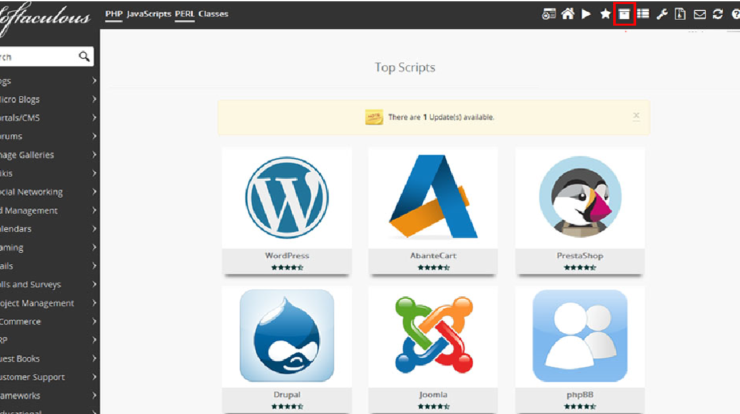Click the play demo icon in toolbar

click(585, 14)
